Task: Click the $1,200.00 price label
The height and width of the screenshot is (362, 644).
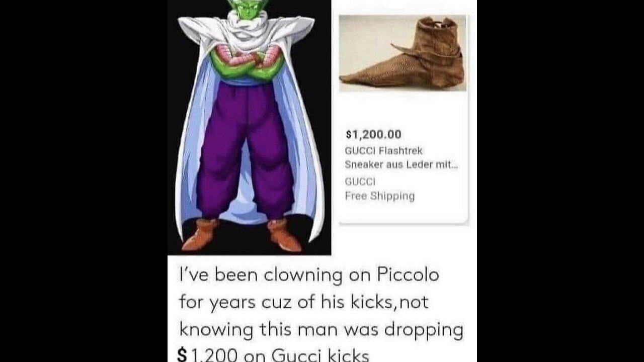Action: pos(373,134)
